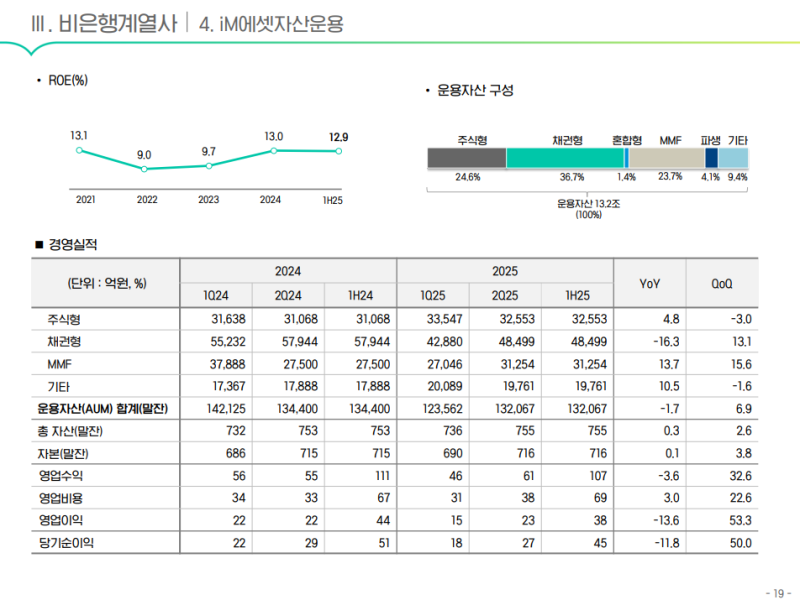Select the 2Q25 column sub-header

(504, 296)
